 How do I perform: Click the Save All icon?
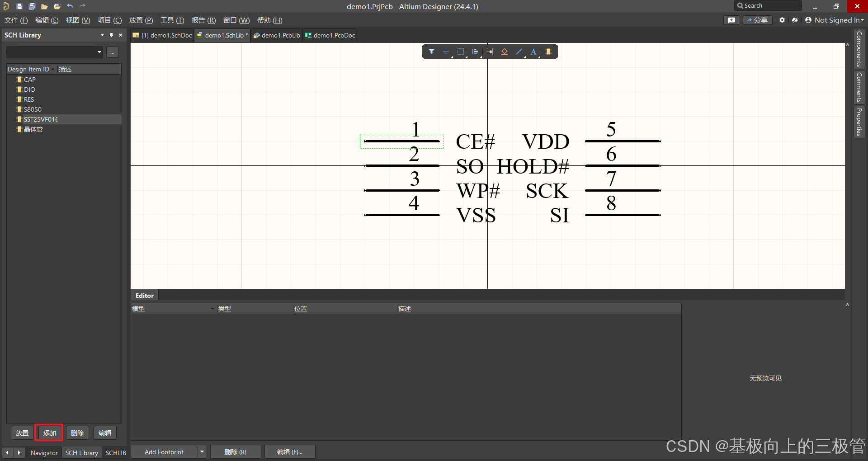(x=32, y=6)
